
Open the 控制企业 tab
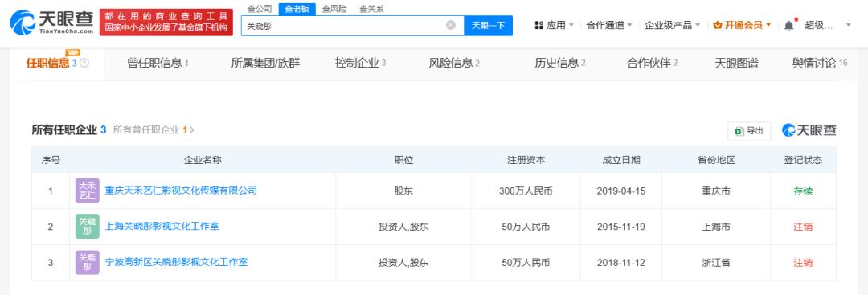(360, 63)
